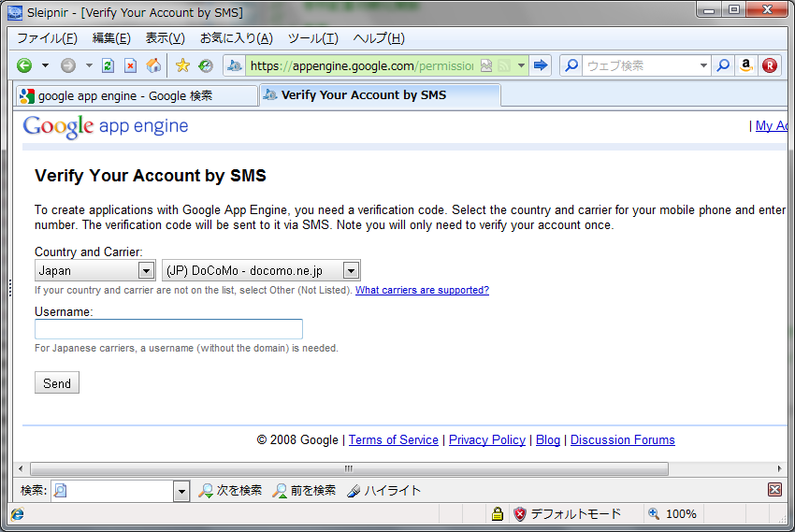Open the 編集(E) menu
The image size is (795, 532).
pyautogui.click(x=111, y=38)
